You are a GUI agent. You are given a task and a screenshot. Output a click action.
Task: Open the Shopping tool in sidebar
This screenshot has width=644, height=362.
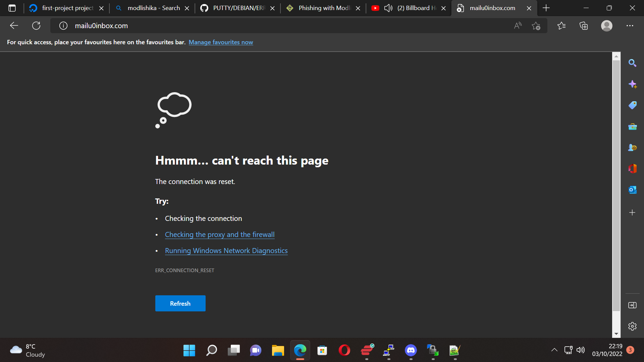(633, 105)
